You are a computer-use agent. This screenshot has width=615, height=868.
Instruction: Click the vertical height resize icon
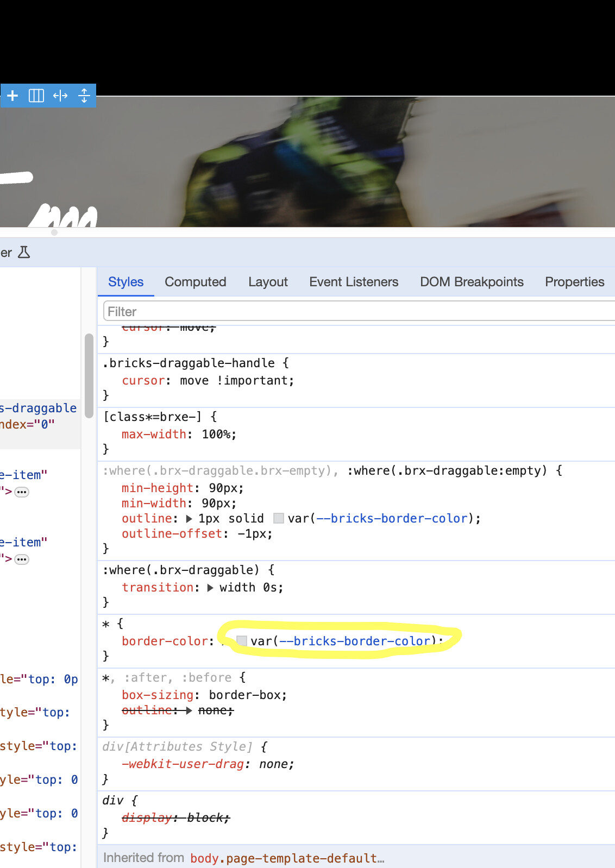point(84,96)
